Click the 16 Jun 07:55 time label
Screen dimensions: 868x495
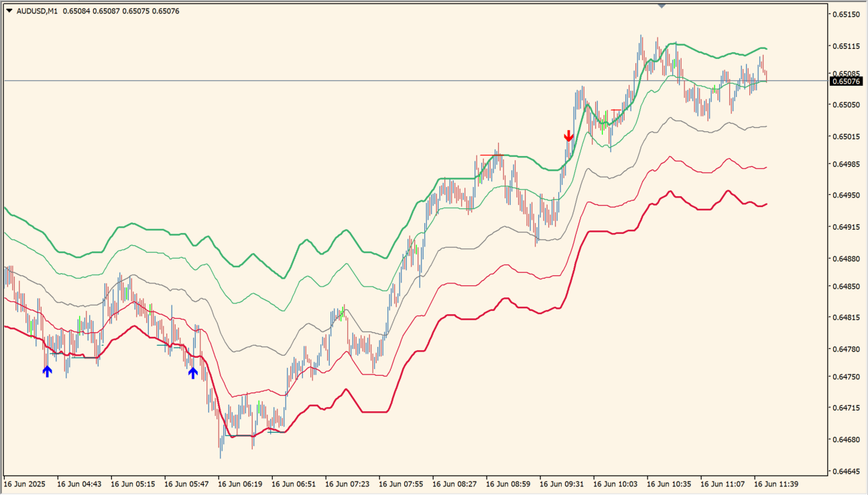(401, 483)
